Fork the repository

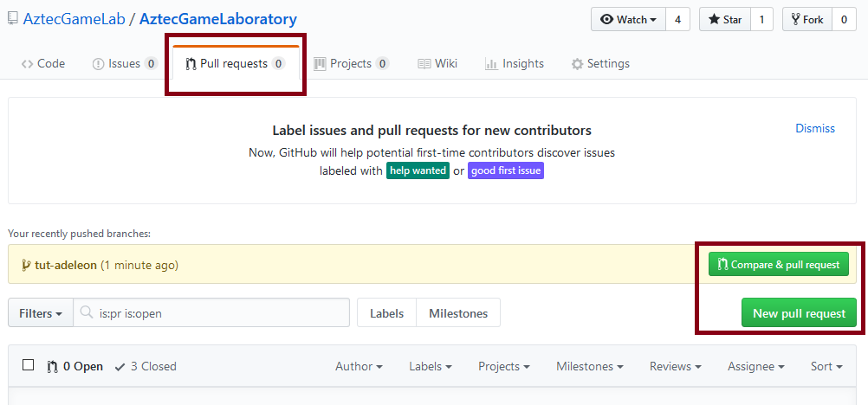pyautogui.click(x=807, y=19)
